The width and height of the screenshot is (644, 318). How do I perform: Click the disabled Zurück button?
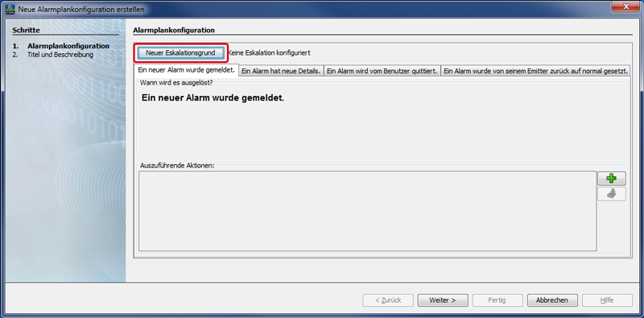[x=388, y=300]
